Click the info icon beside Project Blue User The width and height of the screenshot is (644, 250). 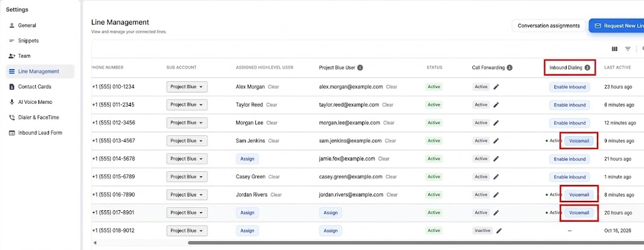coord(360,67)
